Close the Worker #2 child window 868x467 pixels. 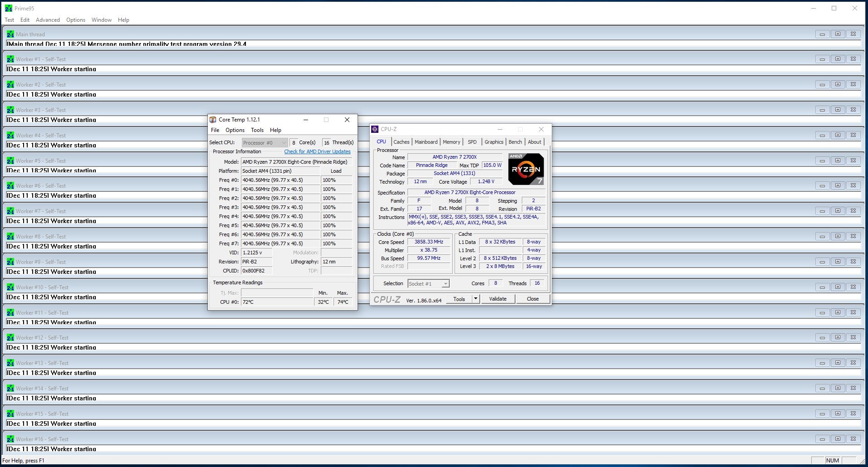click(853, 84)
